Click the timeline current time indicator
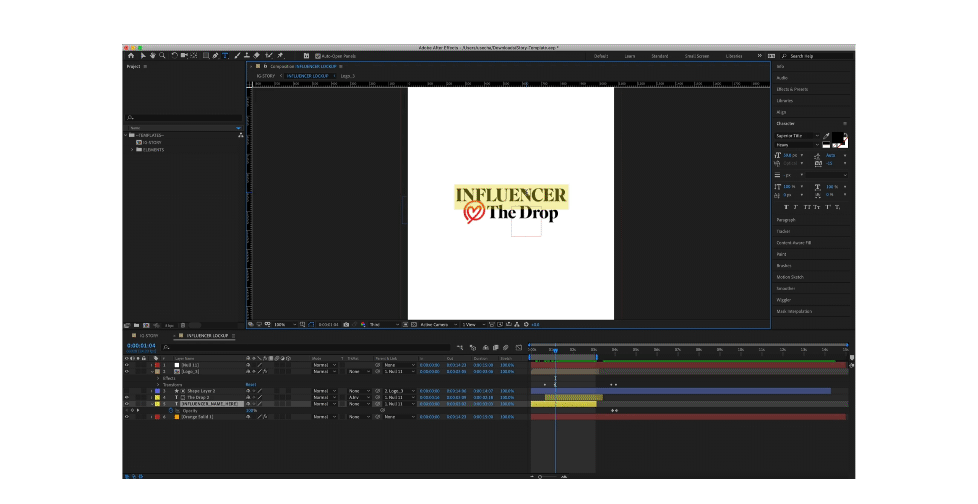Viewport: 978px width, 504px height. point(555,351)
